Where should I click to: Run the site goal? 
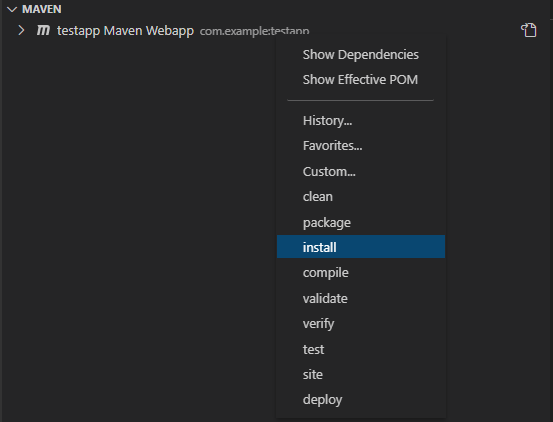click(x=361, y=374)
